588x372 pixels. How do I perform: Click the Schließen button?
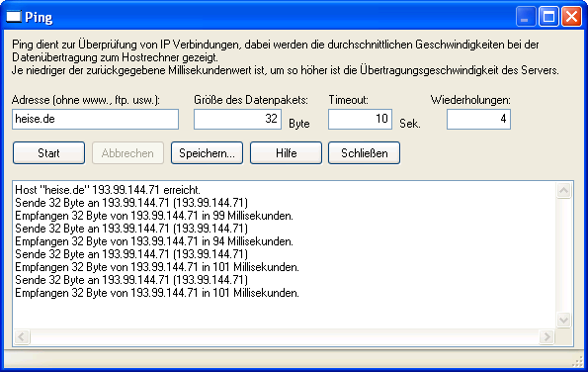[364, 153]
